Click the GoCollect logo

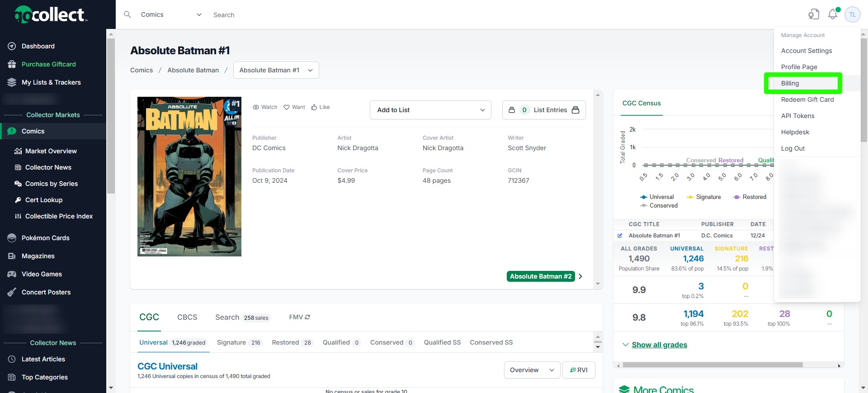click(x=51, y=14)
